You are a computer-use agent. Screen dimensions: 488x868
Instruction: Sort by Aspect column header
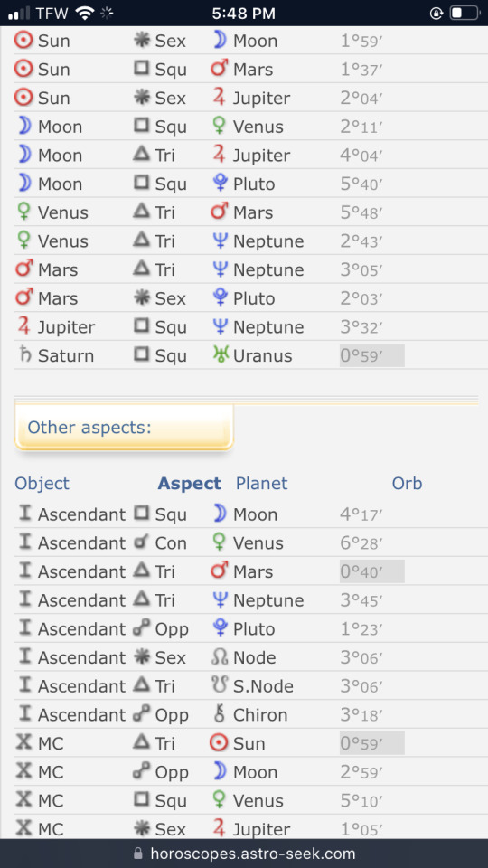[x=189, y=483]
